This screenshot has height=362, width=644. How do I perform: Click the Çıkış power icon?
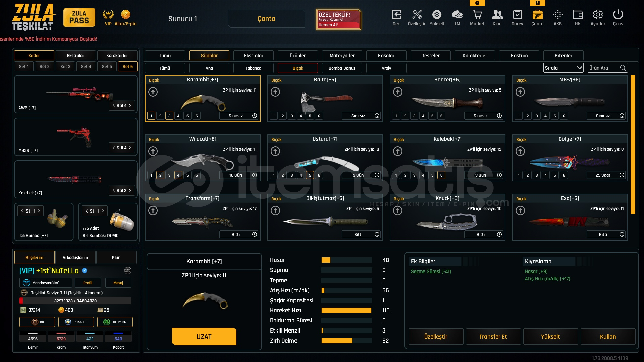[618, 15]
